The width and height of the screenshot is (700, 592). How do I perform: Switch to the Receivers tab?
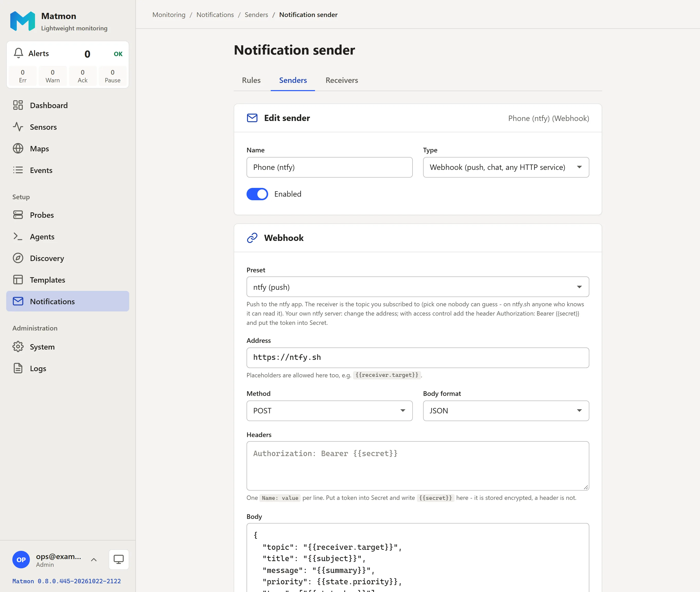click(x=342, y=80)
